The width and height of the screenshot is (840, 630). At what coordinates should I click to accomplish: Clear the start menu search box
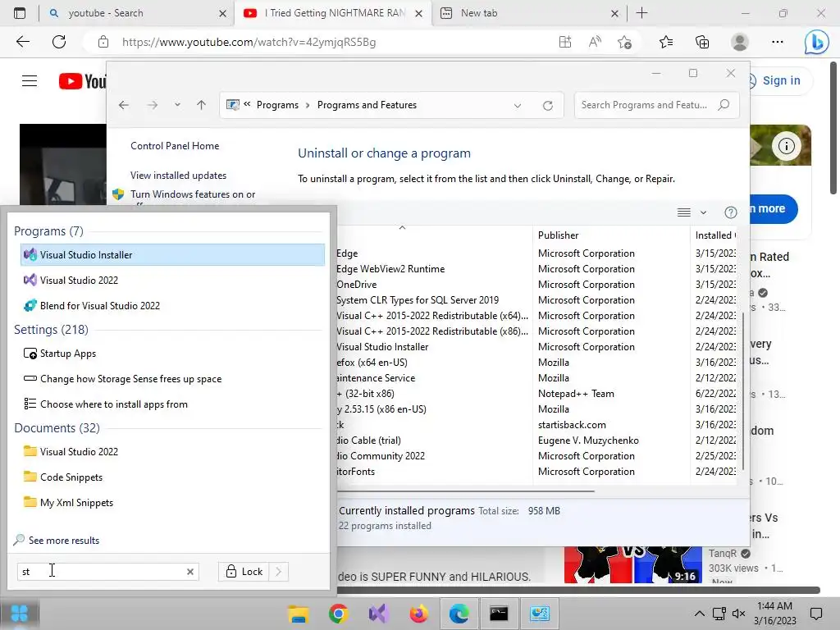190,572
